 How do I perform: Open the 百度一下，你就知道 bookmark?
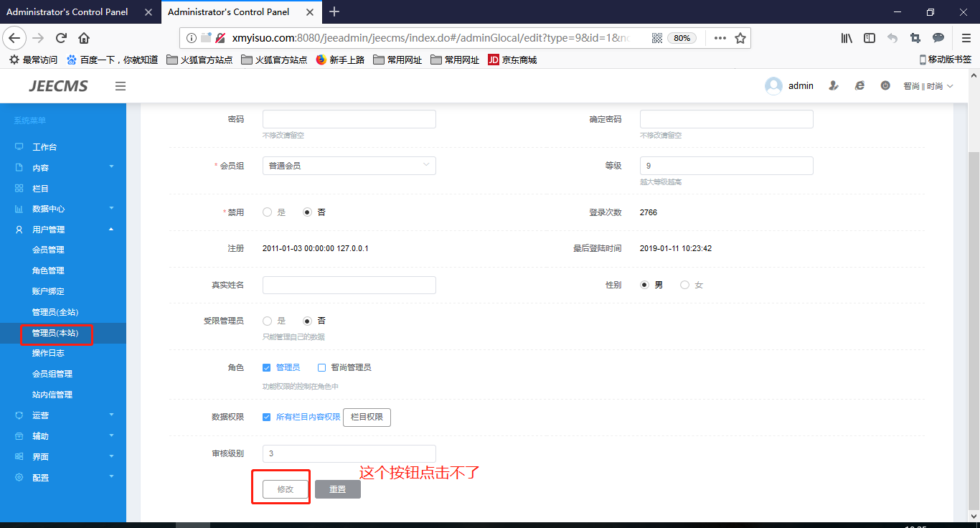112,60
